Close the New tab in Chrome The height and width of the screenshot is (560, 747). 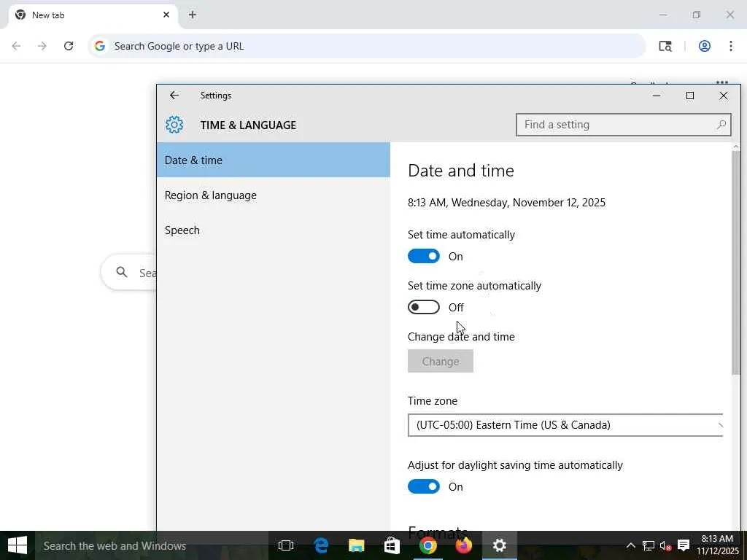click(x=166, y=15)
